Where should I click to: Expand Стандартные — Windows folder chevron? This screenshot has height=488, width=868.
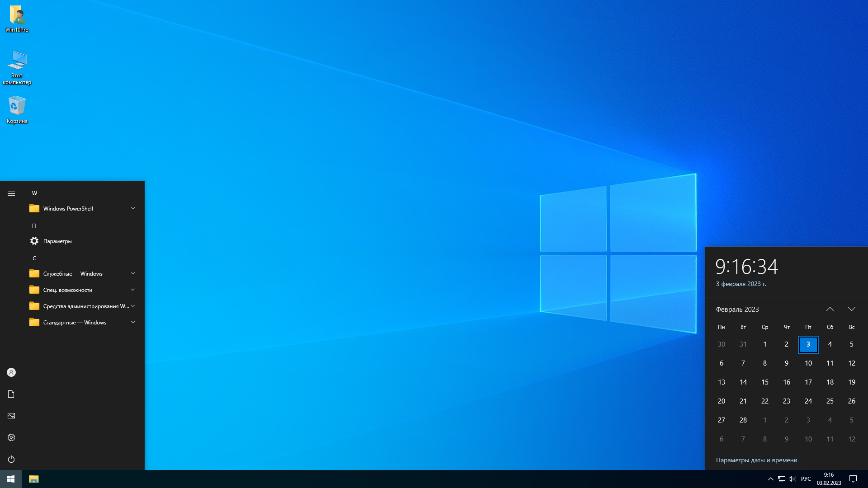(x=133, y=323)
